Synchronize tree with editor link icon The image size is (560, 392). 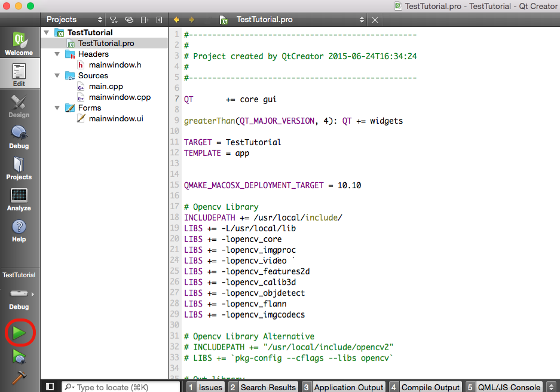point(129,20)
